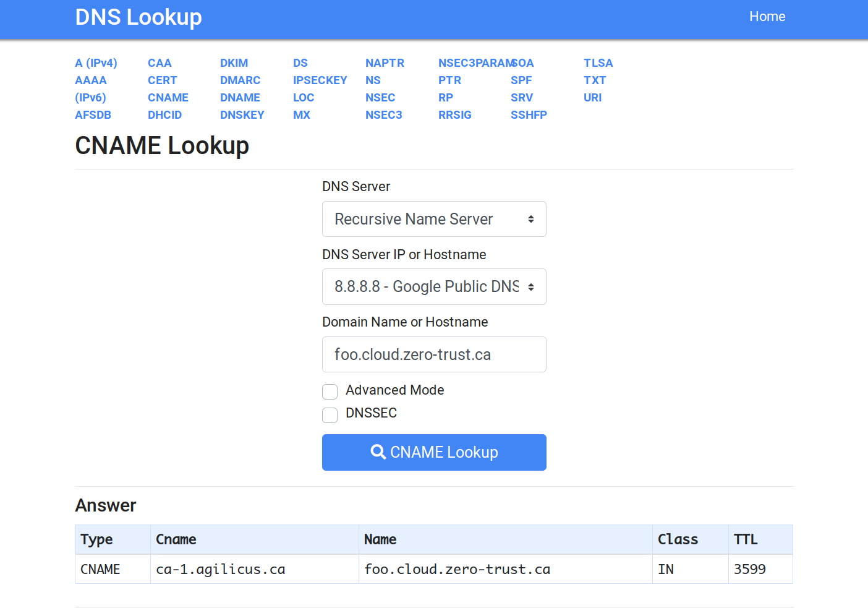Click the magnifier icon on CNAME Lookup button
Viewport: 868px width, 608px height.
point(378,452)
